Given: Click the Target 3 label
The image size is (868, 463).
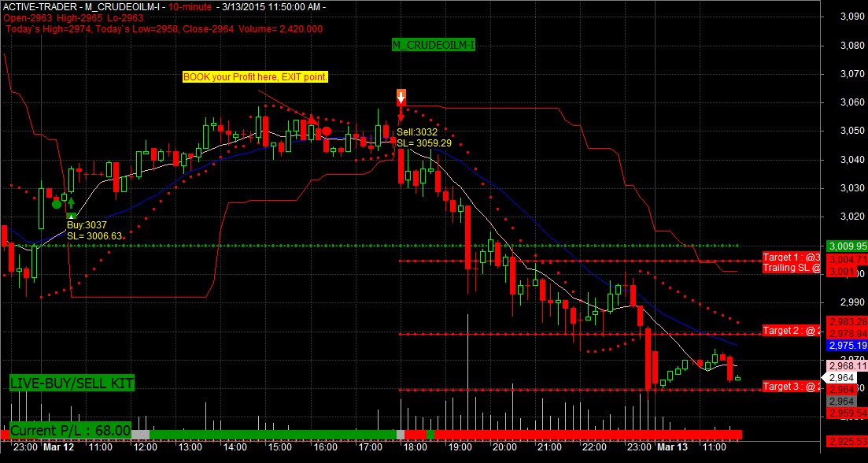Looking at the screenshot, I should [792, 387].
